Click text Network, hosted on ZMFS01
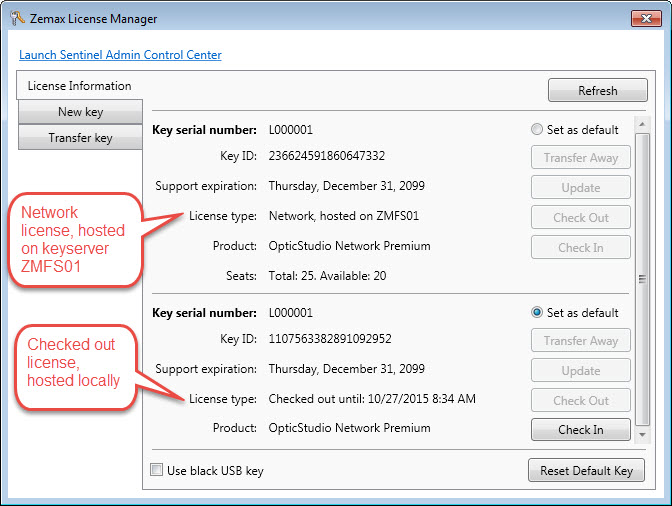This screenshot has height=506, width=672. [344, 216]
